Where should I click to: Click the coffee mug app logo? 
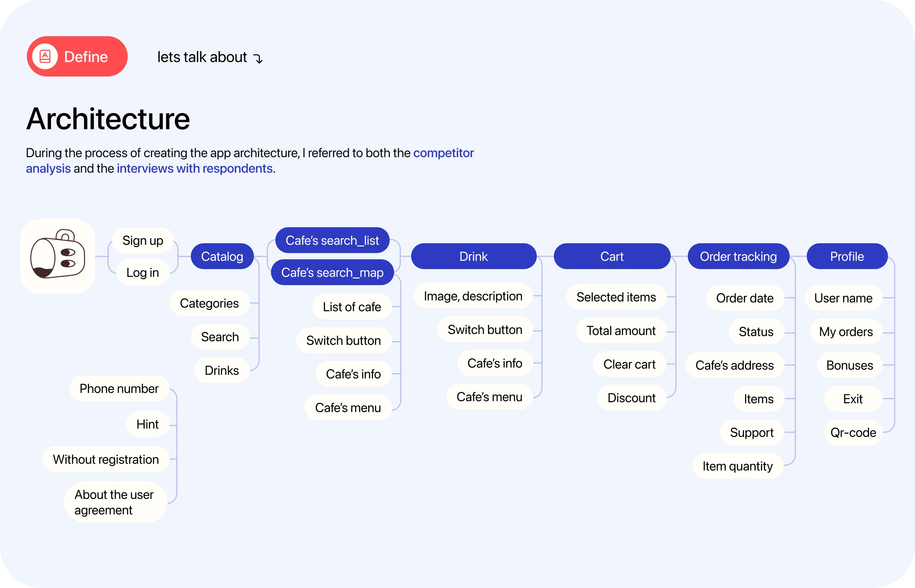(58, 256)
